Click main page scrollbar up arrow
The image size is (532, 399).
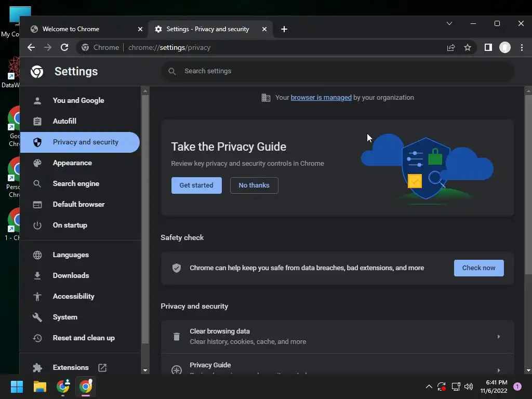[528, 91]
